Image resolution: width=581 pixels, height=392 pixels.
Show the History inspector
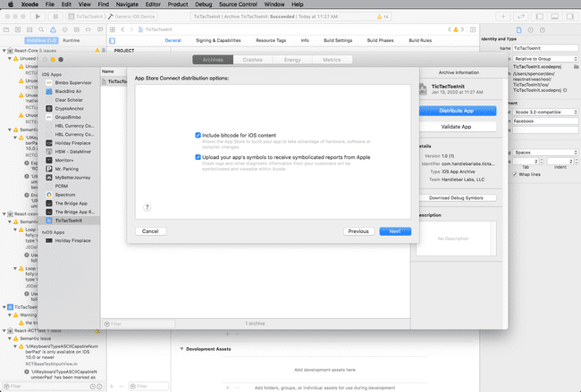click(x=531, y=30)
